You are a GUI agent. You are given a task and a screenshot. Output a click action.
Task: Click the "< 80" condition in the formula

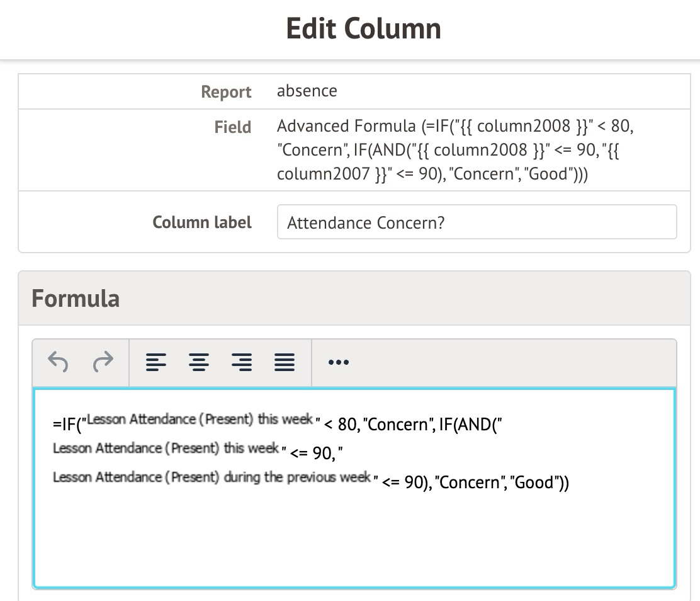341,425
